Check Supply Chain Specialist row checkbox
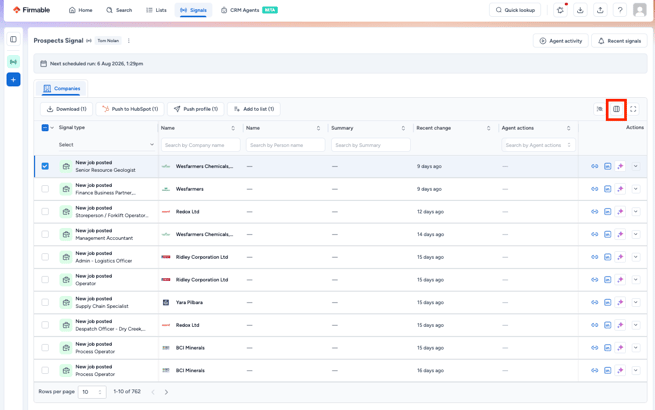The height and width of the screenshot is (410, 655). (45, 302)
